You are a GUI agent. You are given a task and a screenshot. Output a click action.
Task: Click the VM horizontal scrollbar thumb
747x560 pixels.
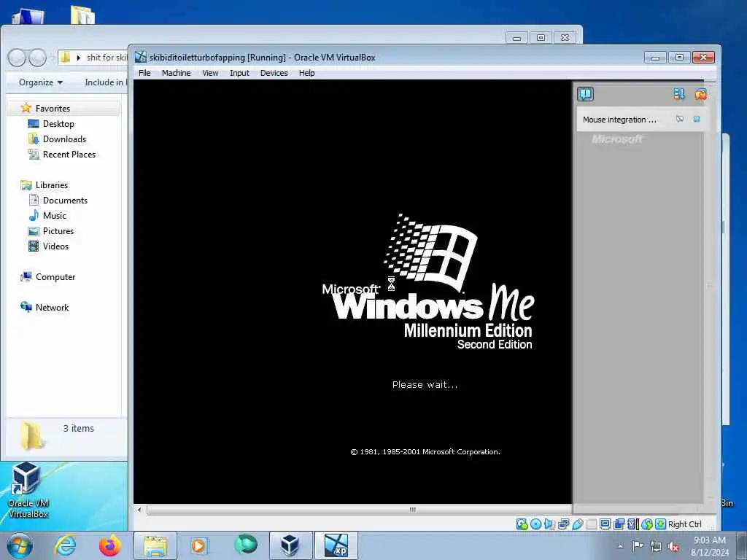[x=360, y=510]
